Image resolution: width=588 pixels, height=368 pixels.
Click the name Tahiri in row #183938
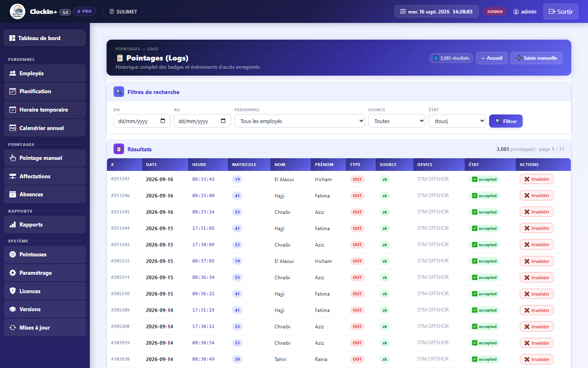coord(281,359)
